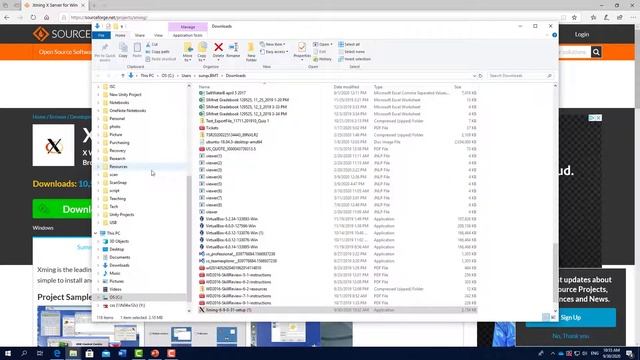Click Invert selection in ribbon

pyautogui.click(x=354, y=59)
